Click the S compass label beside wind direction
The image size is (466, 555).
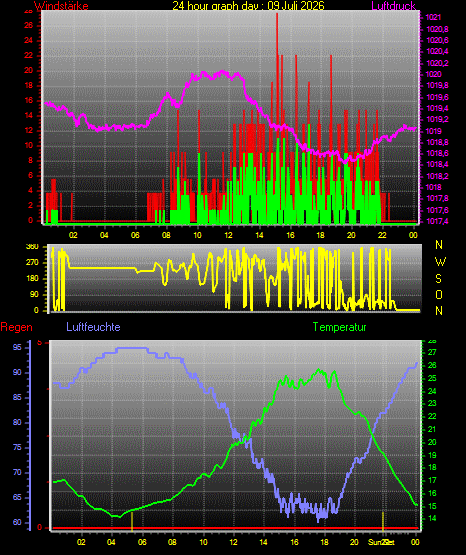[439, 279]
